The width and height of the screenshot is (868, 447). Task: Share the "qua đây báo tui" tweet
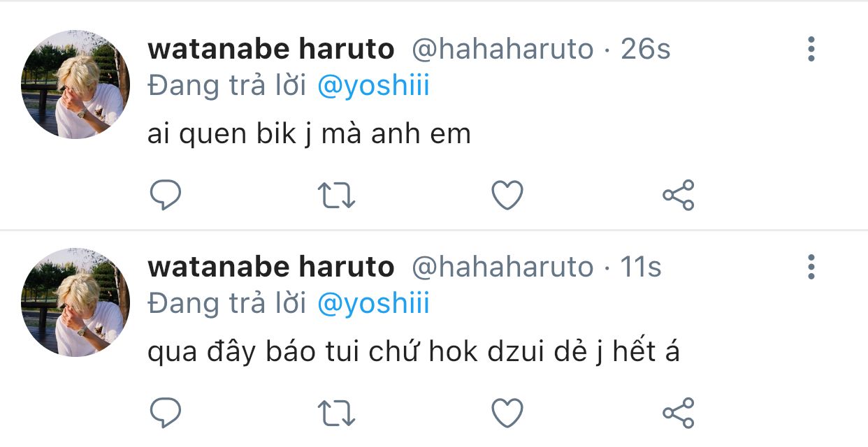(x=678, y=412)
